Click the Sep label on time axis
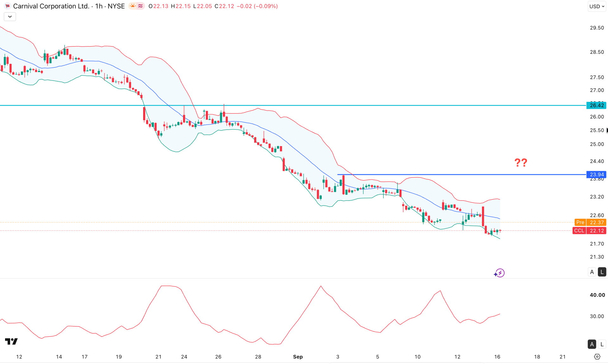Image resolution: width=608 pixels, height=364 pixels. click(x=298, y=357)
